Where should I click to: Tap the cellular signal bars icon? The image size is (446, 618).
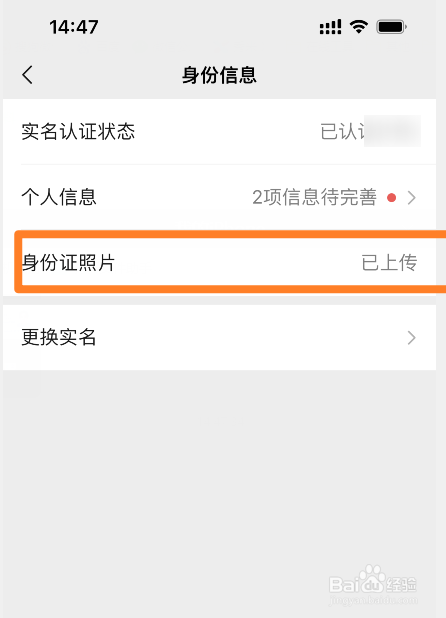tap(330, 27)
